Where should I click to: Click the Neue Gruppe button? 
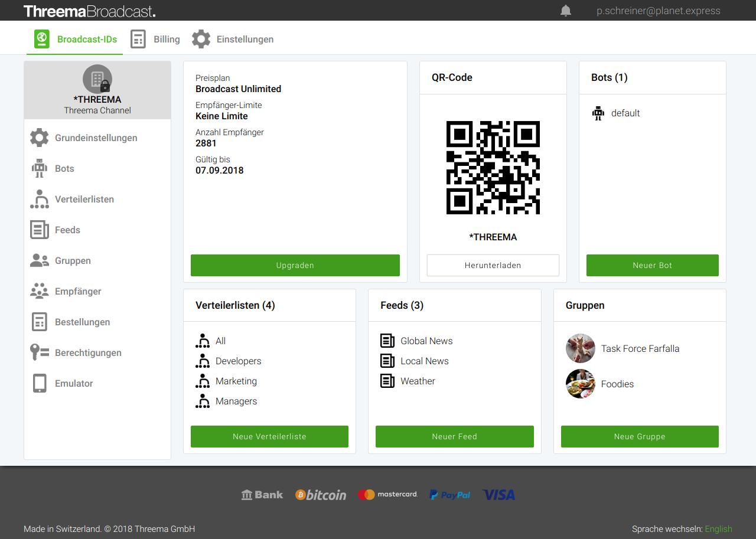click(x=640, y=436)
